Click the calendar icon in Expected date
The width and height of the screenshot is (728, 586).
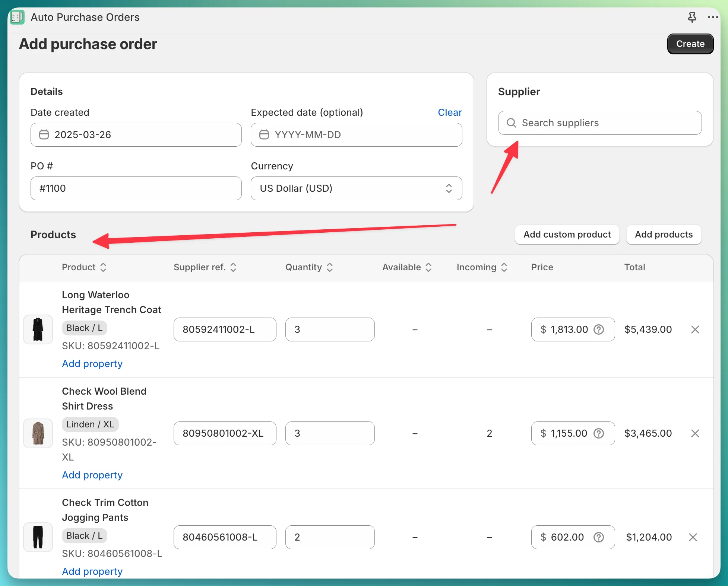tap(264, 134)
